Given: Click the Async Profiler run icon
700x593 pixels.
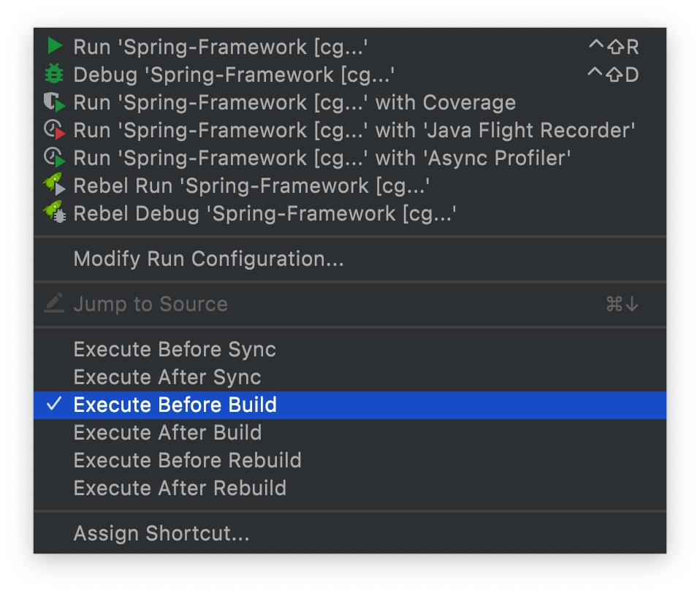Looking at the screenshot, I should coord(55,158).
